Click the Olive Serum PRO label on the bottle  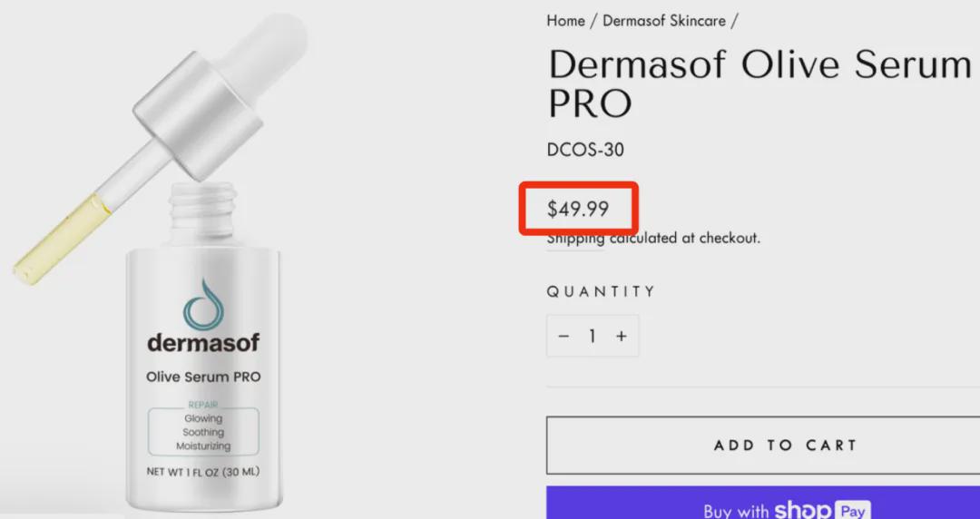pos(203,377)
